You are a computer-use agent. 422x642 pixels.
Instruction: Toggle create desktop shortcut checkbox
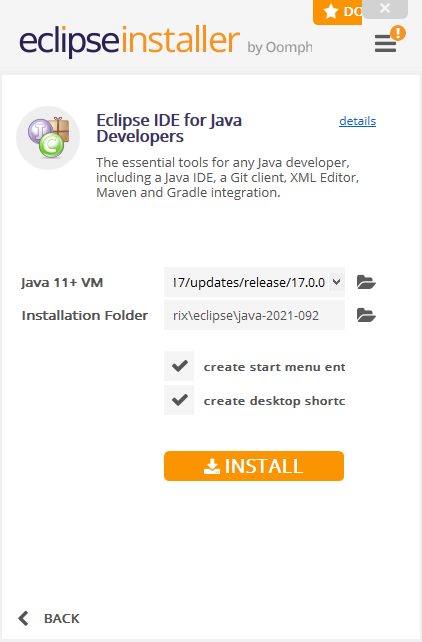[x=179, y=400]
